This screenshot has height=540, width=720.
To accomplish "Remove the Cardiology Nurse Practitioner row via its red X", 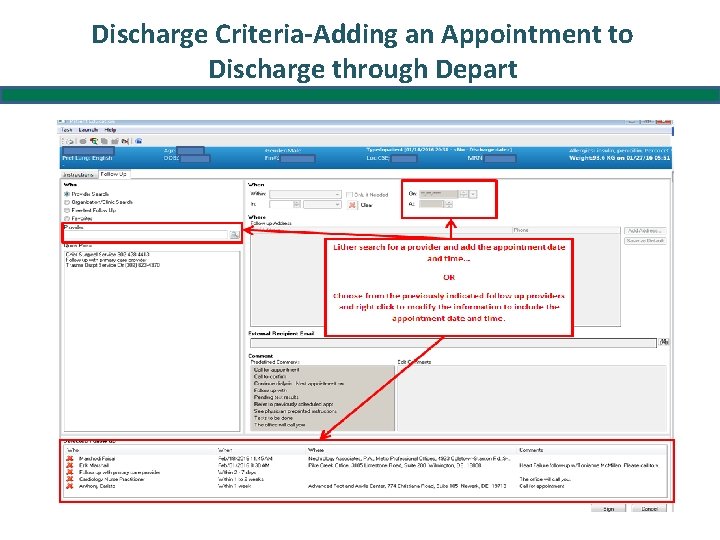I will point(70,479).
